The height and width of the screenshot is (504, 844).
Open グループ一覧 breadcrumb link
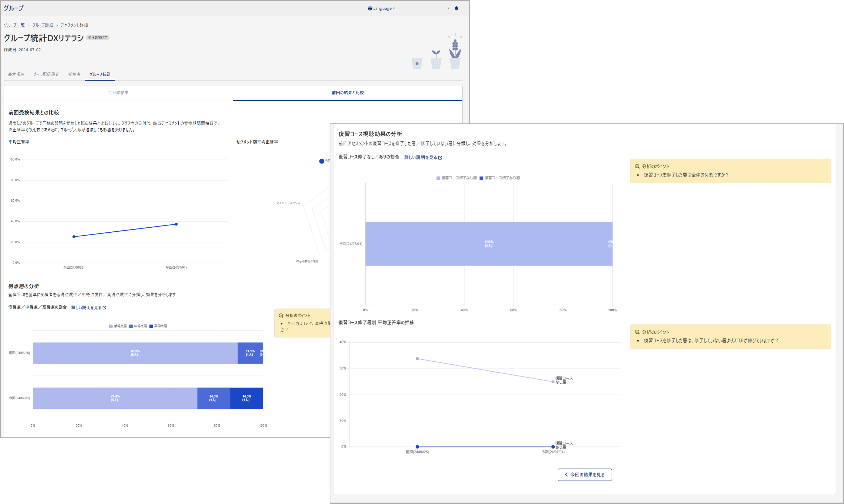[x=14, y=25]
